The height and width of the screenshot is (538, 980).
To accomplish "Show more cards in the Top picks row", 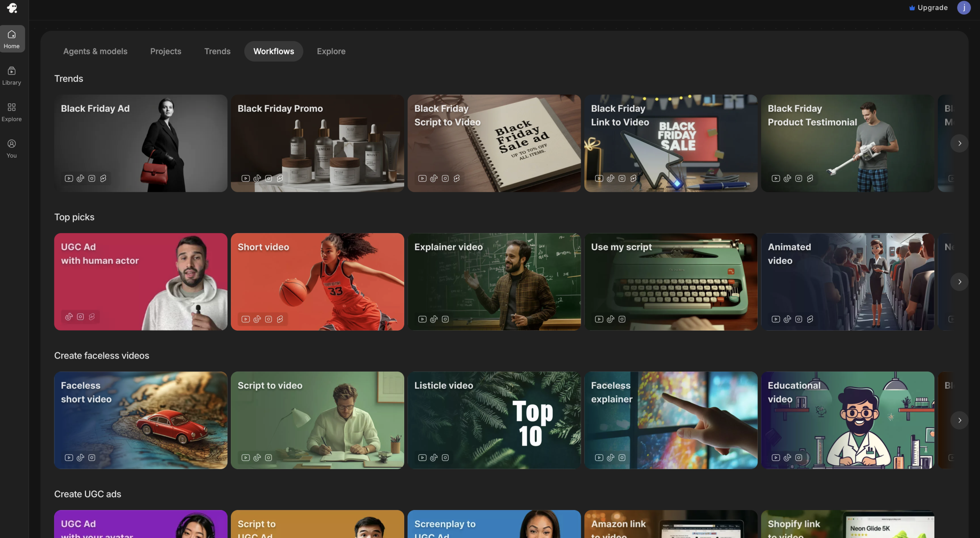I will [959, 282].
